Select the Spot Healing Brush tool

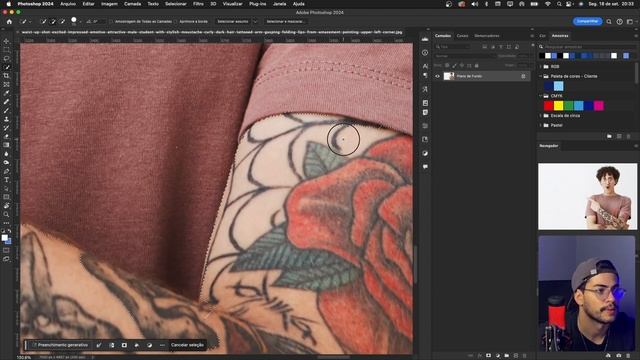6,102
